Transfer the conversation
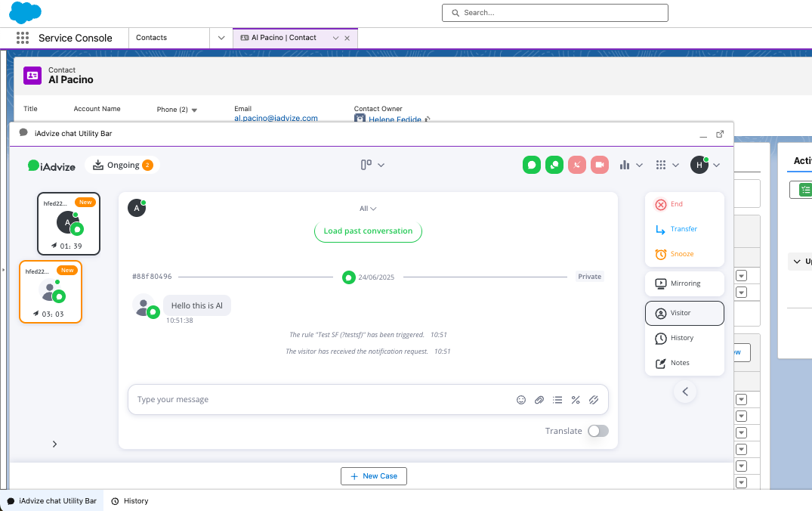812x511 pixels. pos(684,229)
